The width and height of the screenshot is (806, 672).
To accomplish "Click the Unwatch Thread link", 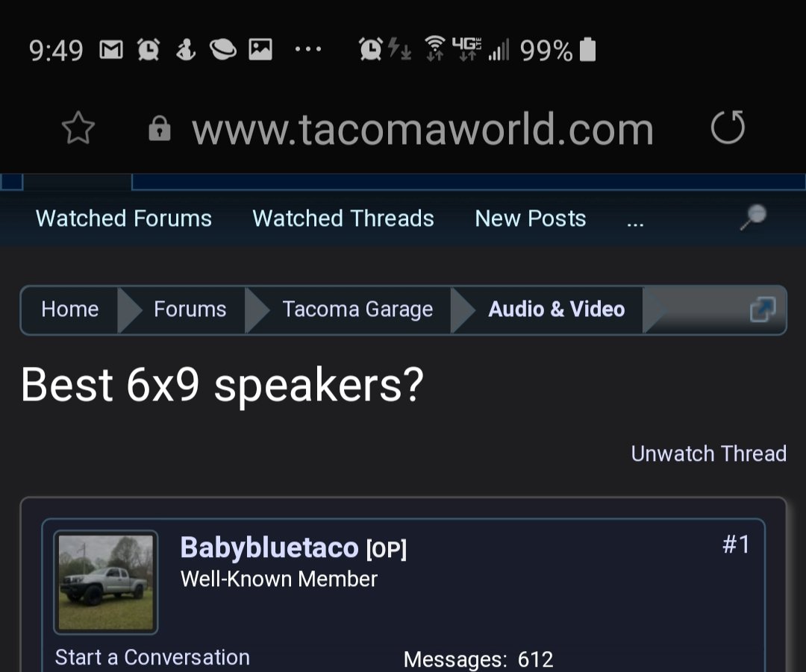I will [x=709, y=453].
